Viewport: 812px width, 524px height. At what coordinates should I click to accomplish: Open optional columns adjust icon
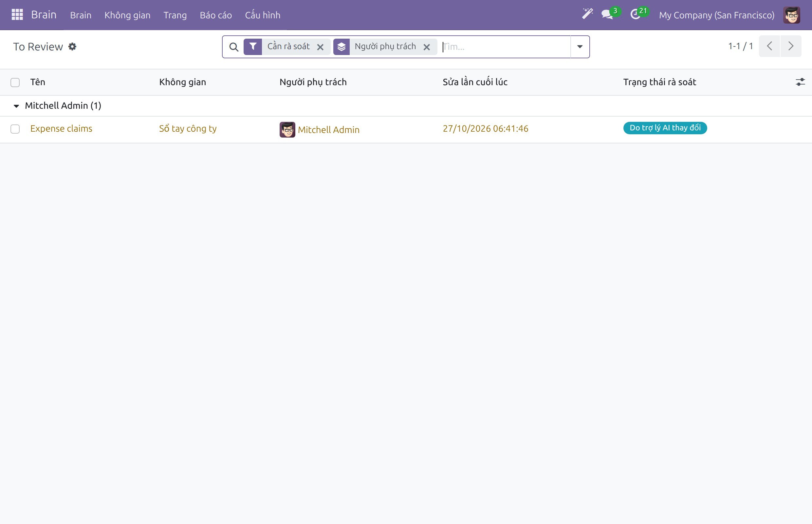(x=800, y=82)
